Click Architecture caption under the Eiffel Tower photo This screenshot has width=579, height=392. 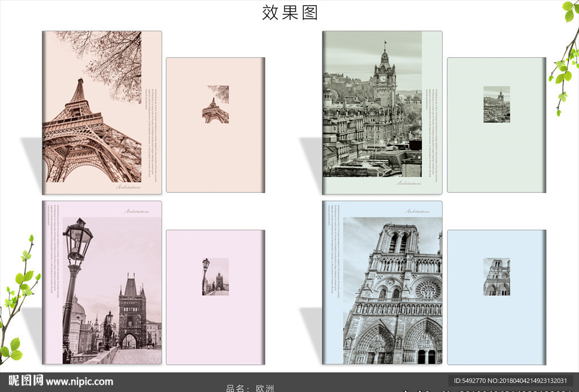coord(128,187)
